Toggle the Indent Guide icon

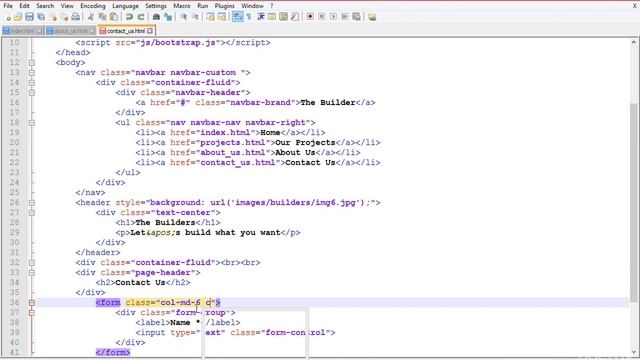click(260, 17)
